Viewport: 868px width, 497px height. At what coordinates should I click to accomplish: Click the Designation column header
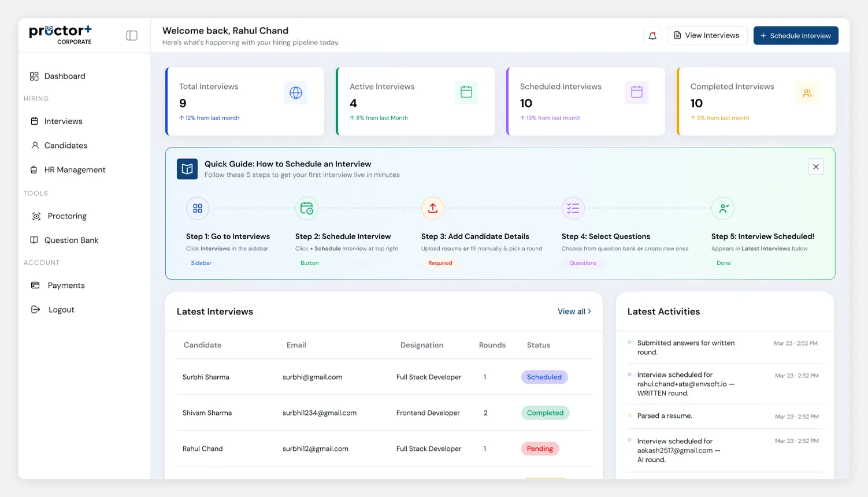pos(422,345)
